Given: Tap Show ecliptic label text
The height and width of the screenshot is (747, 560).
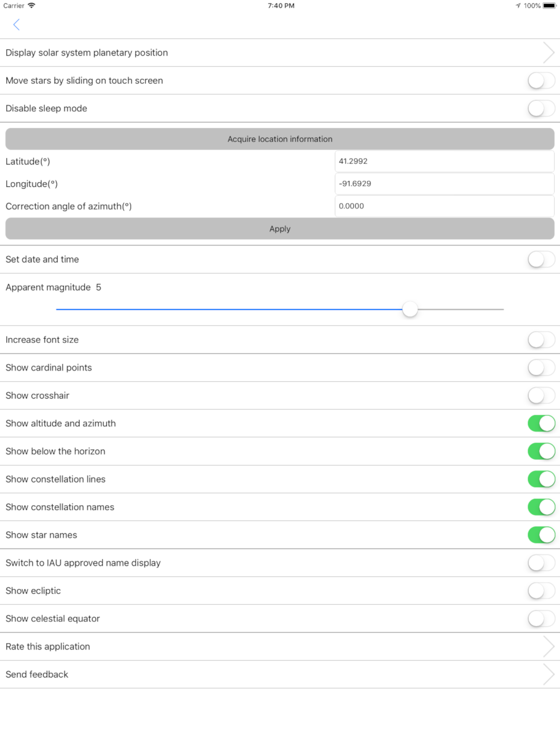Looking at the screenshot, I should tap(33, 591).
